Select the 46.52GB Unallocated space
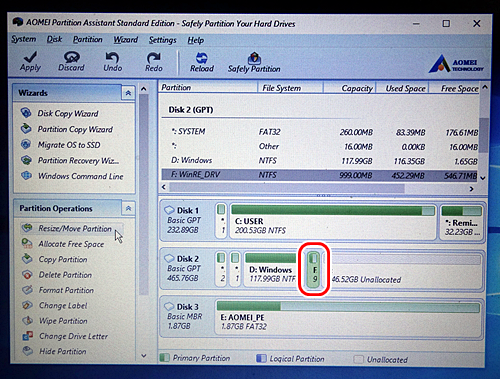The image size is (500, 379). 405,270
